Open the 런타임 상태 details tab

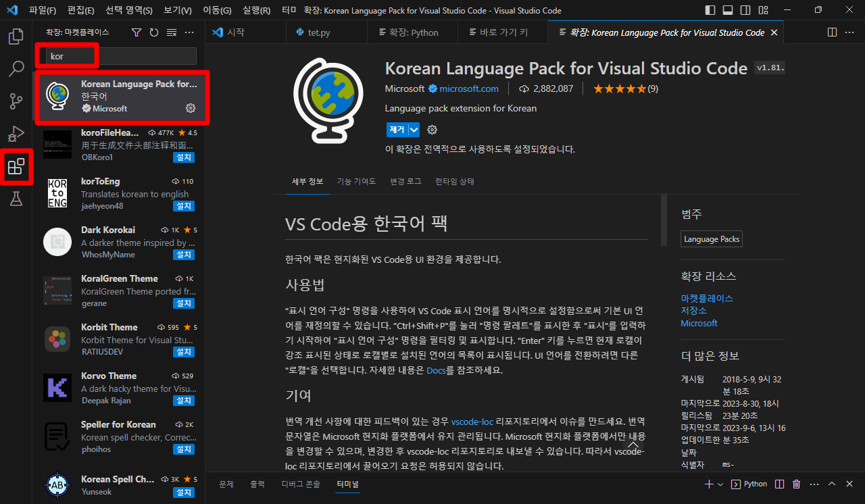tap(455, 182)
